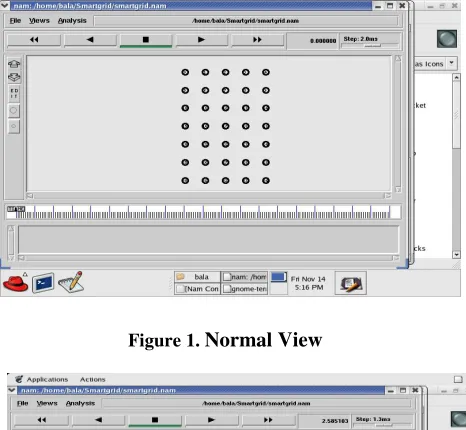Click the round globe icon in background window
Screen dimensions: 466x430
[447, 39]
